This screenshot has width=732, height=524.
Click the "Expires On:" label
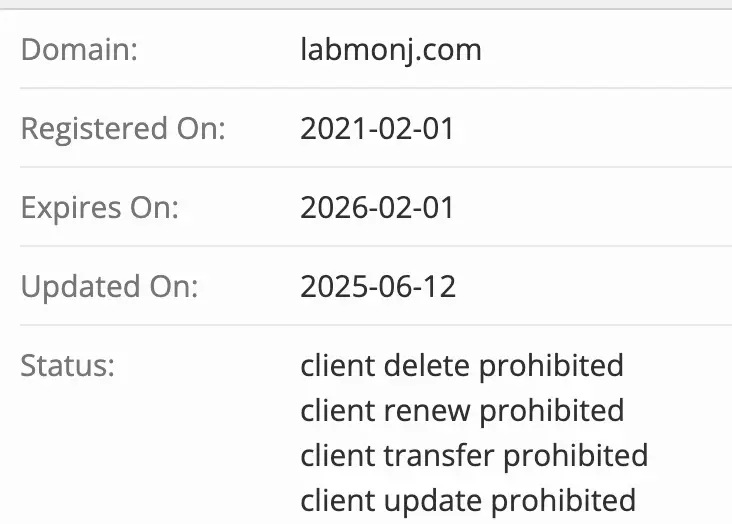(99, 208)
